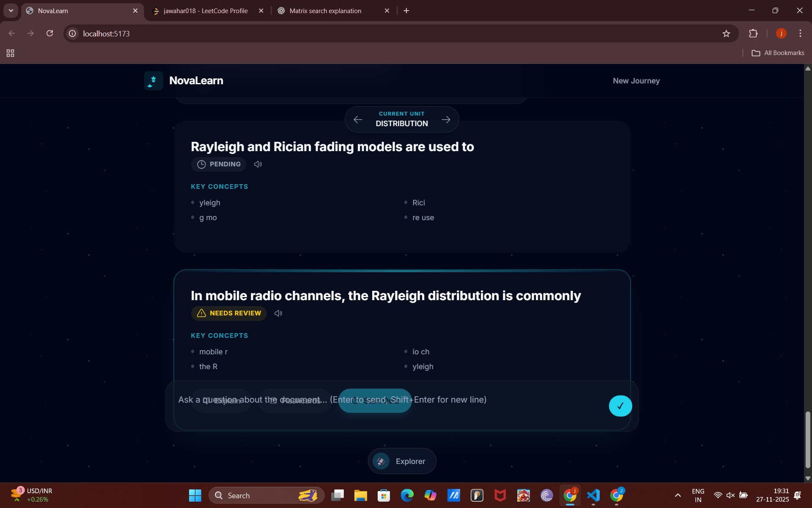This screenshot has height=508, width=812.
Task: Show hidden system tray icons chevron
Action: [x=678, y=495]
